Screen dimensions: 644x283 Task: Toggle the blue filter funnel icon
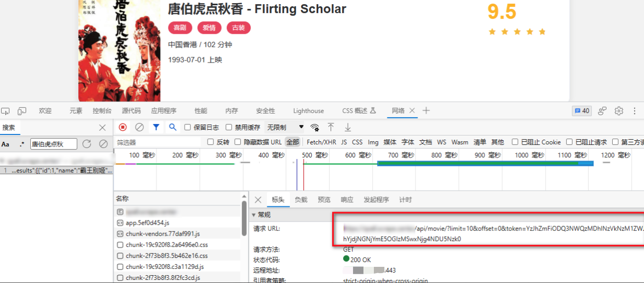coord(156,127)
